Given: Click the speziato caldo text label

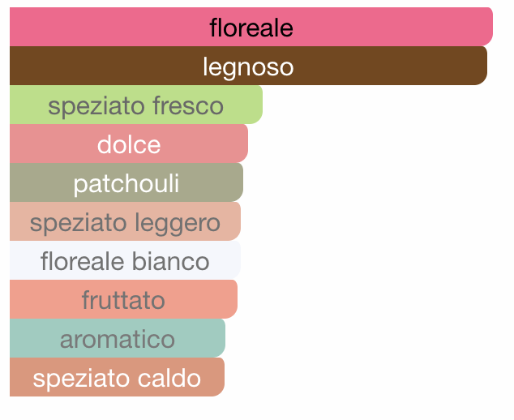Looking at the screenshot, I should pyautogui.click(x=117, y=379).
